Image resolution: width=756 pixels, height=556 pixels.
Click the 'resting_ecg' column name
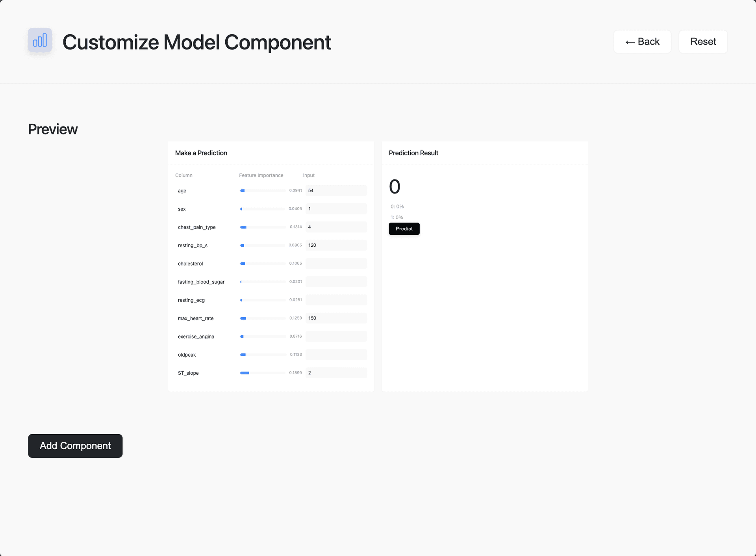191,300
